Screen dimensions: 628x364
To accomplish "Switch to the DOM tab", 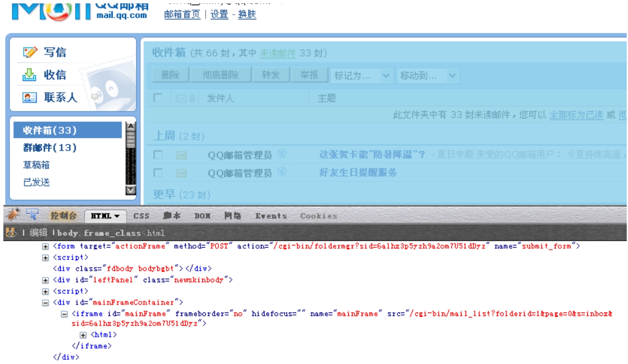I will 202,216.
